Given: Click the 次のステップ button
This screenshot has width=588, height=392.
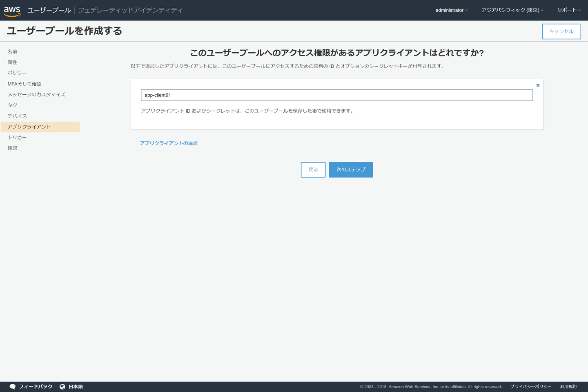Looking at the screenshot, I should click(x=351, y=170).
